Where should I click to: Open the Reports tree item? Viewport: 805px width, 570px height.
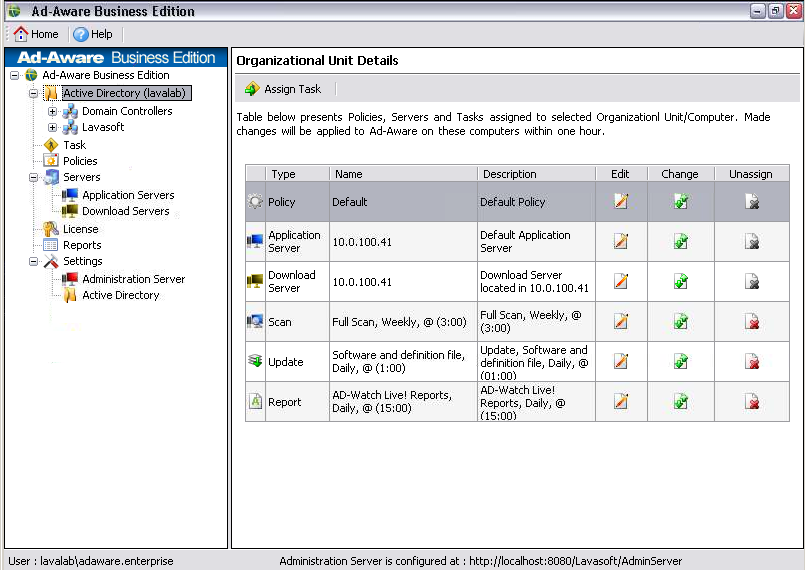point(82,245)
